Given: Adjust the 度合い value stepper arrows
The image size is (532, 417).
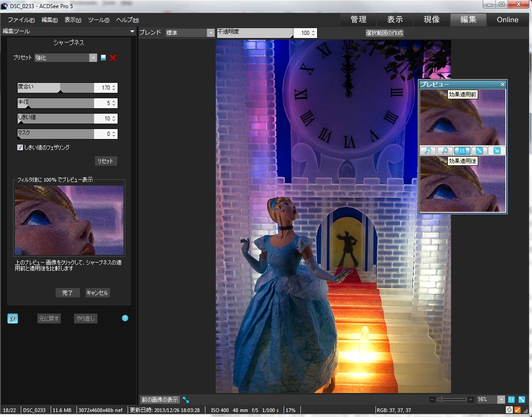Looking at the screenshot, I should click(114, 88).
